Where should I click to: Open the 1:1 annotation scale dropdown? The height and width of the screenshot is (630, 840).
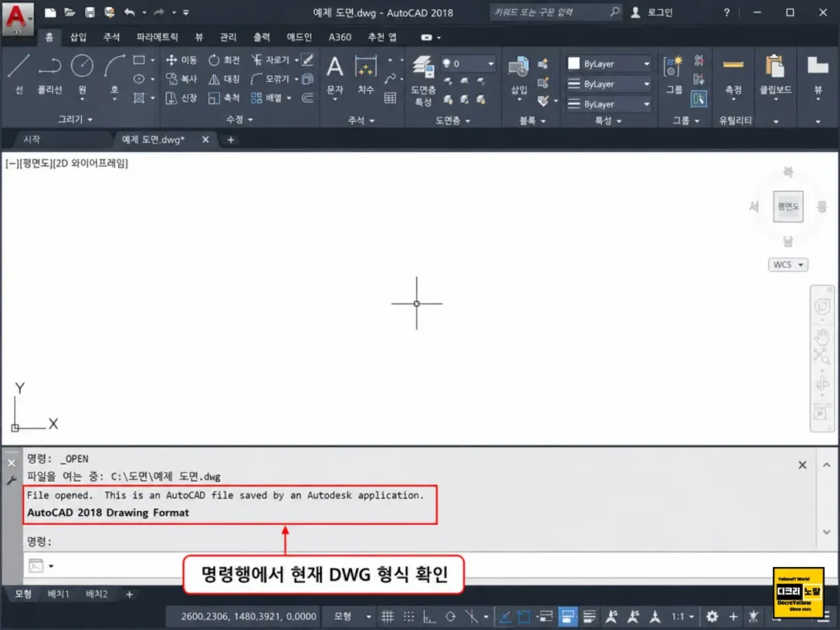(682, 617)
